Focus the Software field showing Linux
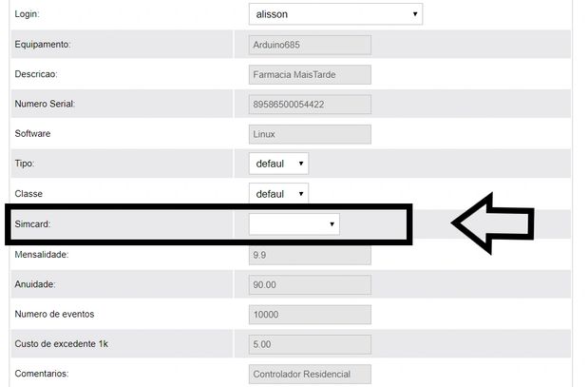Viewport: 588px width, 387px height. point(309,134)
